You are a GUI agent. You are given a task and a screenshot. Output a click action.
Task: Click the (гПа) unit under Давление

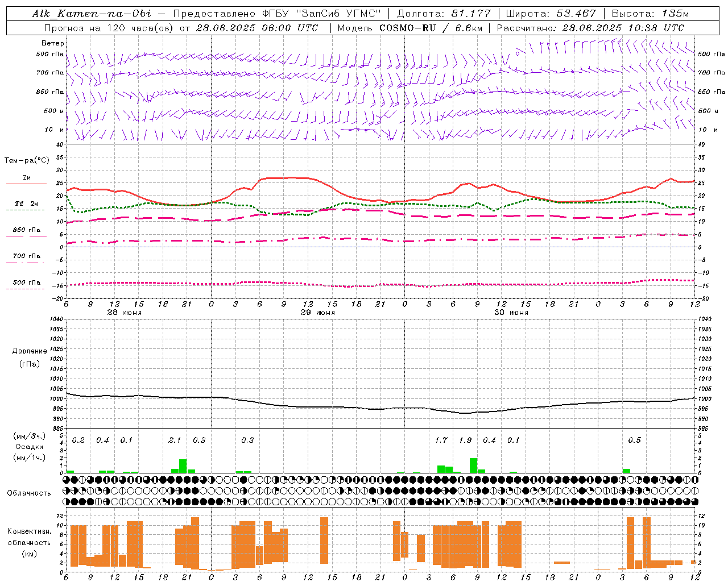30,364
